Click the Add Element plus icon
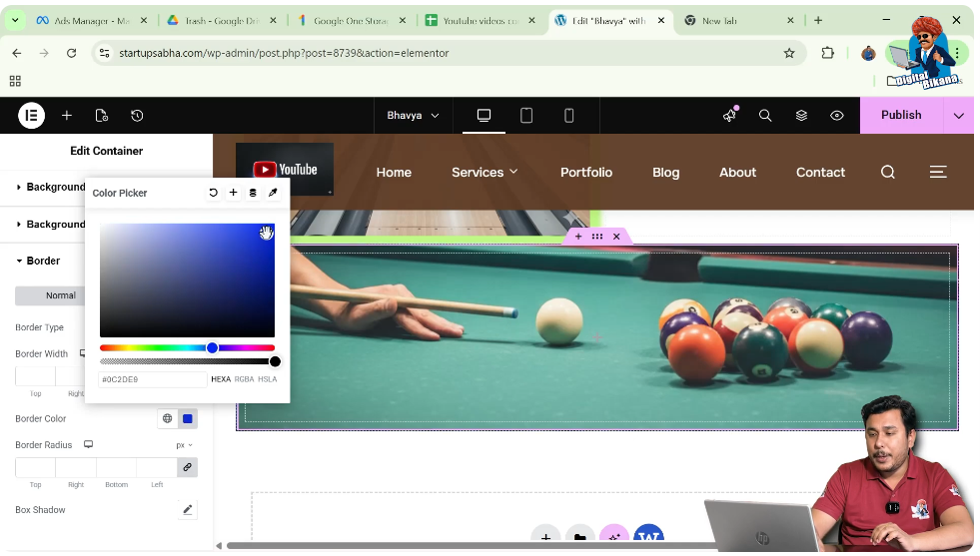 point(67,116)
